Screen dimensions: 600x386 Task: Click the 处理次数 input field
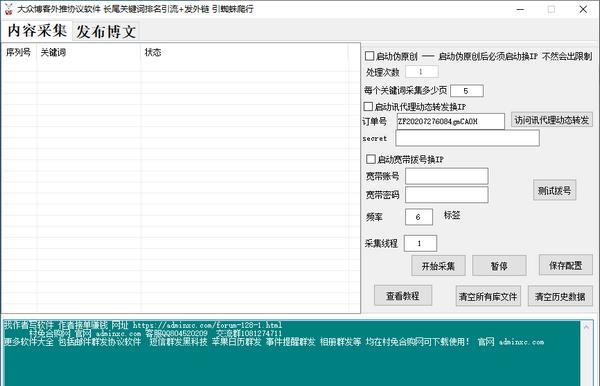[422, 72]
